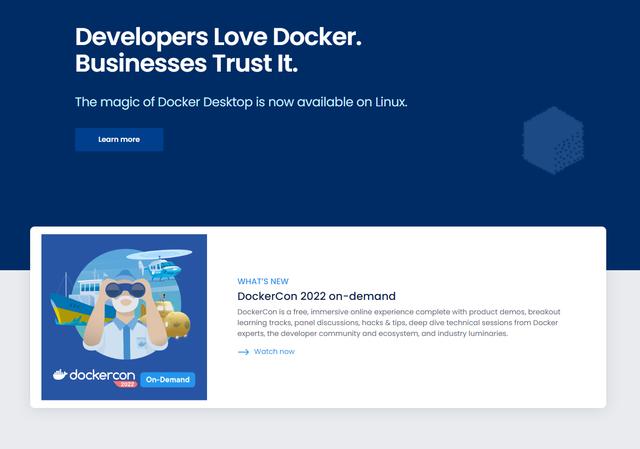Click the Learn more button

tap(119, 140)
